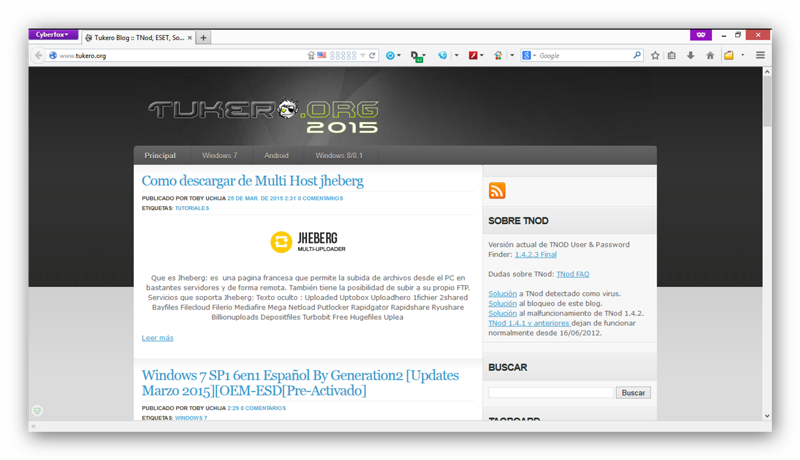The width and height of the screenshot is (800, 460).
Task: Click the purple private browsing mask icon
Action: [701, 35]
